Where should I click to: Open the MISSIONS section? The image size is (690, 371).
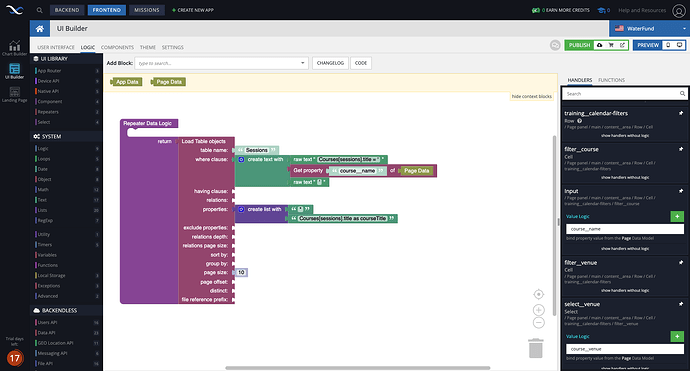tap(147, 10)
